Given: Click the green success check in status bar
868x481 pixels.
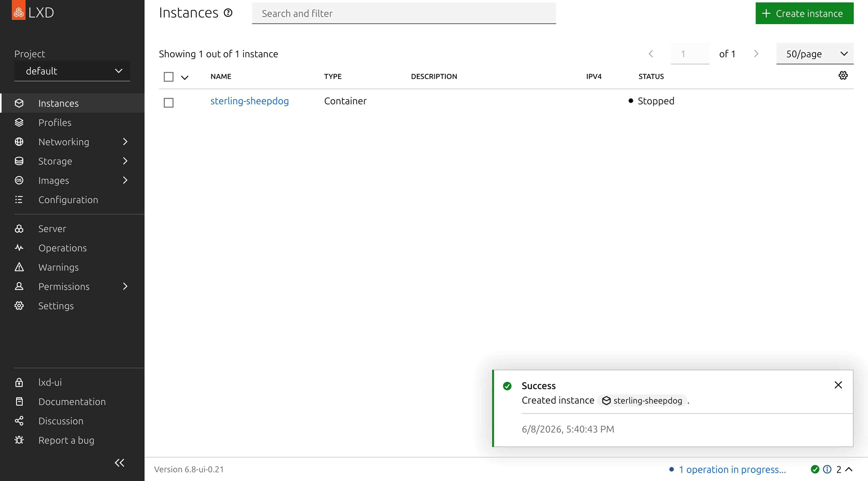Looking at the screenshot, I should [815, 469].
